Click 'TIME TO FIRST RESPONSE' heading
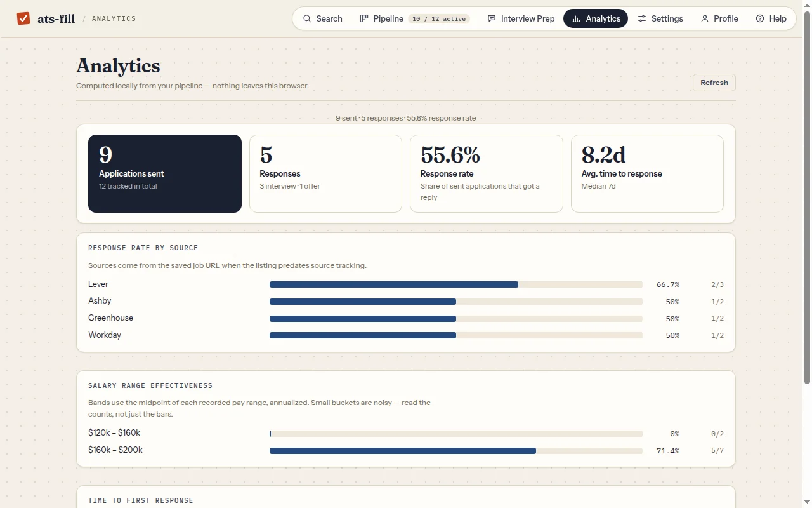The height and width of the screenshot is (508, 812). click(x=141, y=500)
